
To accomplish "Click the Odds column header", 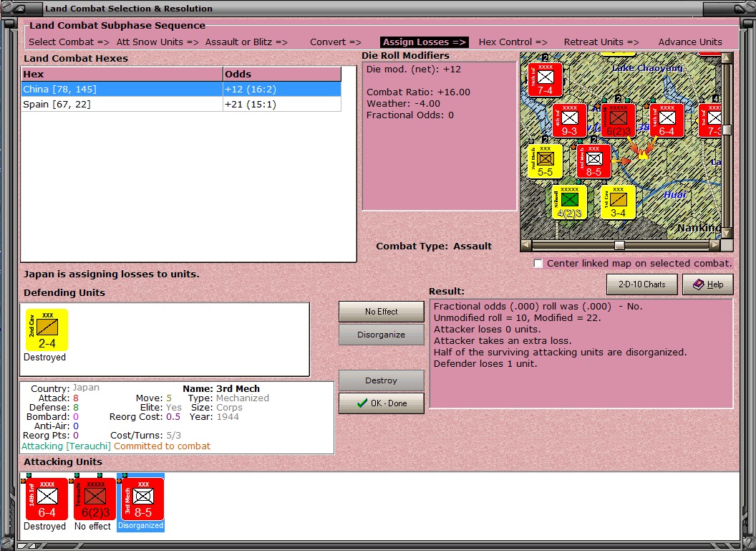I will point(282,74).
